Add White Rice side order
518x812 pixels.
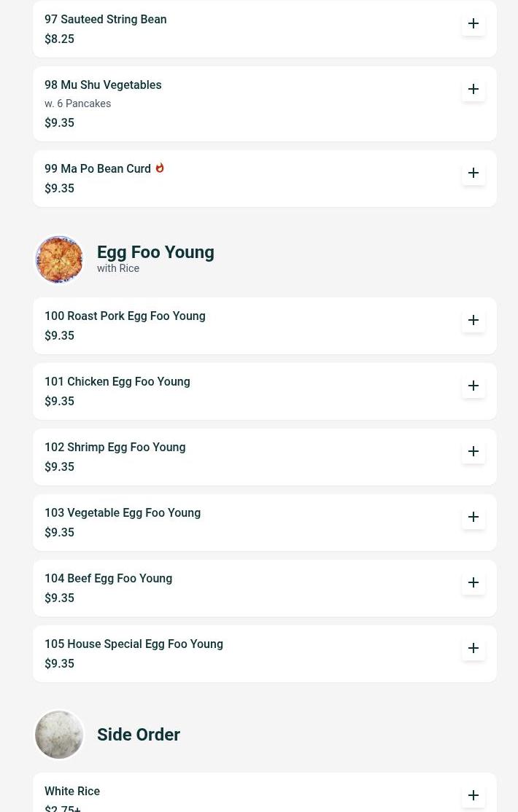pyautogui.click(x=473, y=795)
